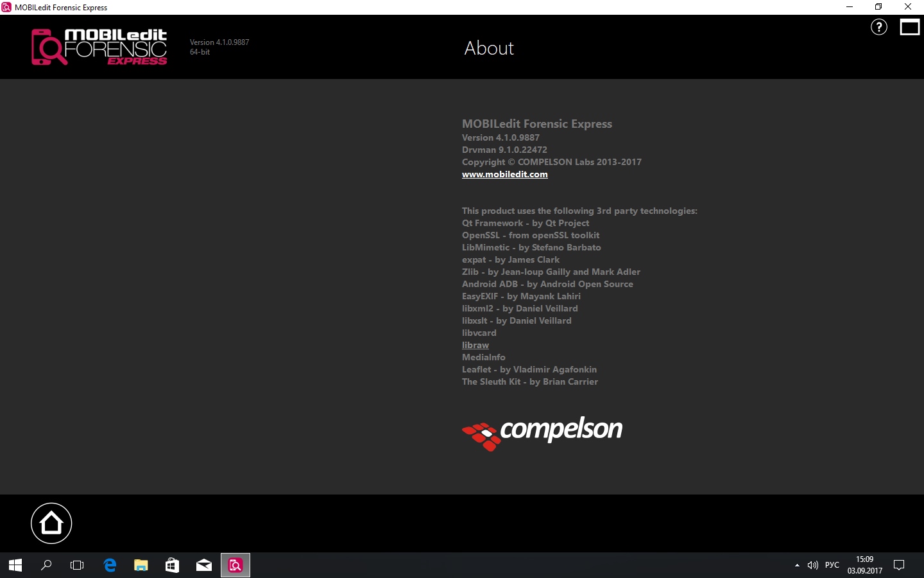This screenshot has height=578, width=924.
Task: Click the title bar app icon
Action: 6,7
